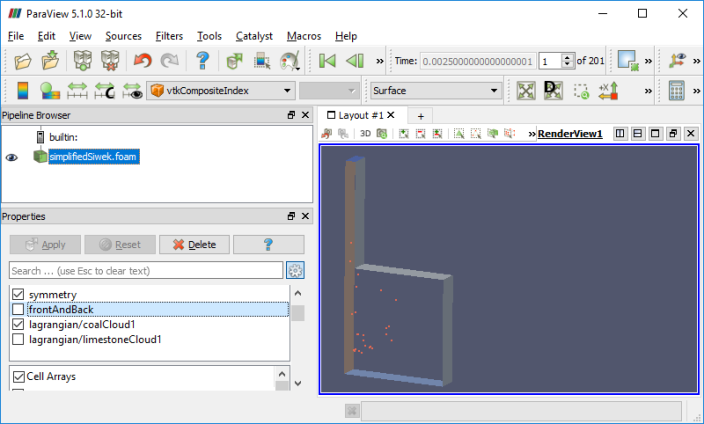Toggle advanced properties gear button
The width and height of the screenshot is (704, 424).
tap(295, 270)
